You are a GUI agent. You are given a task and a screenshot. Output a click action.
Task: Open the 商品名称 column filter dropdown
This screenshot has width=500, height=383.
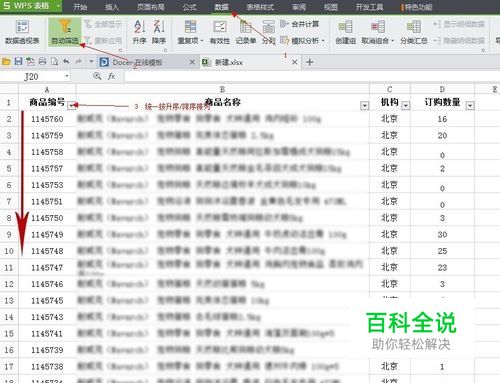[364, 106]
